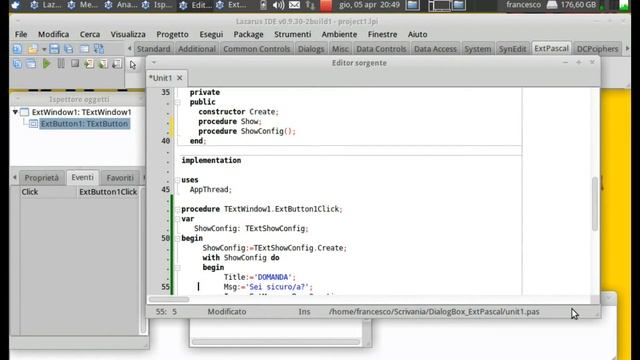Open the Proprietà tab in the inspector

tap(42, 178)
